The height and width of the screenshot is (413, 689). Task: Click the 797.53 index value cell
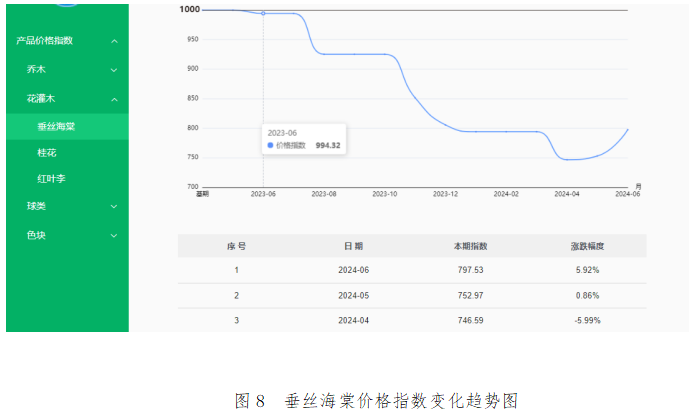[470, 270]
